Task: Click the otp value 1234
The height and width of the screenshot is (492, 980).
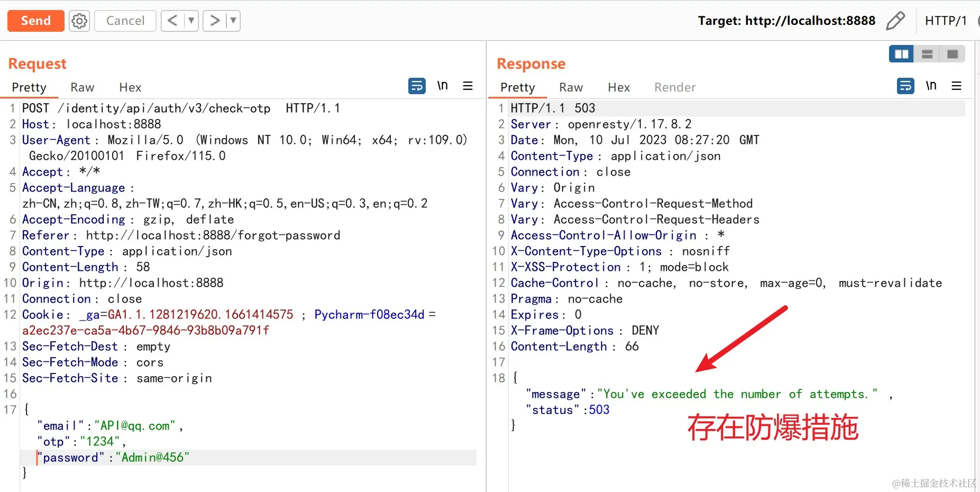Action: click(100, 442)
